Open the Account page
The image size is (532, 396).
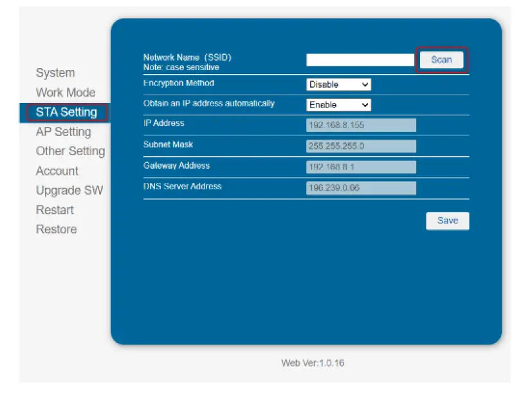(x=57, y=171)
